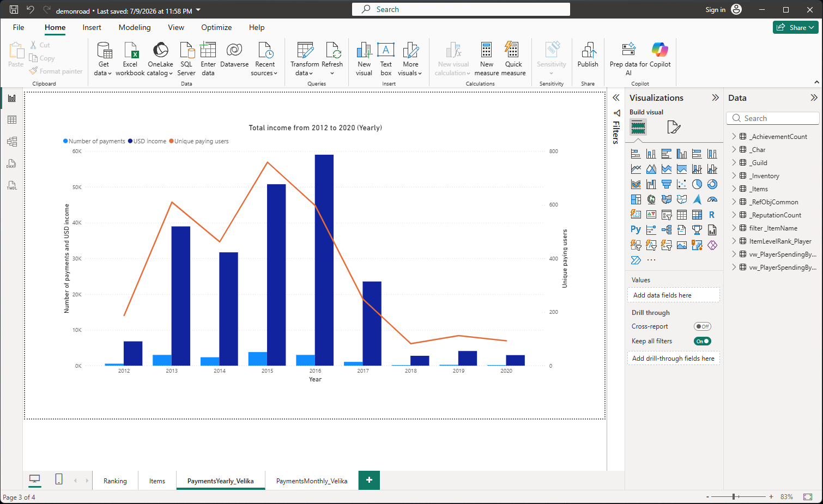Expand the Filters pane
The height and width of the screenshot is (504, 823).
point(616,98)
